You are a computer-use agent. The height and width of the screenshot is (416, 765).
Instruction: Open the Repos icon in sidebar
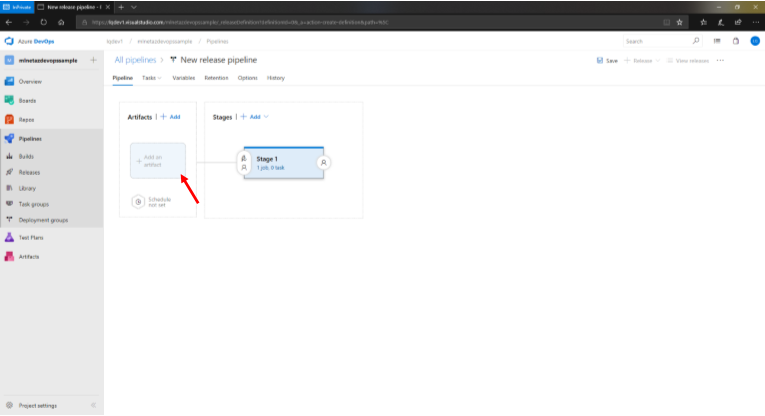click(9, 119)
